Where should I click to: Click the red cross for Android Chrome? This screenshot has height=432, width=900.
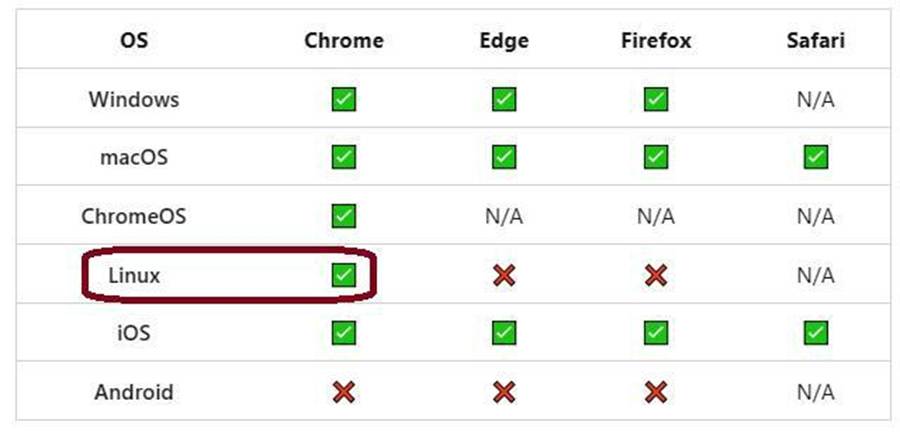343,392
